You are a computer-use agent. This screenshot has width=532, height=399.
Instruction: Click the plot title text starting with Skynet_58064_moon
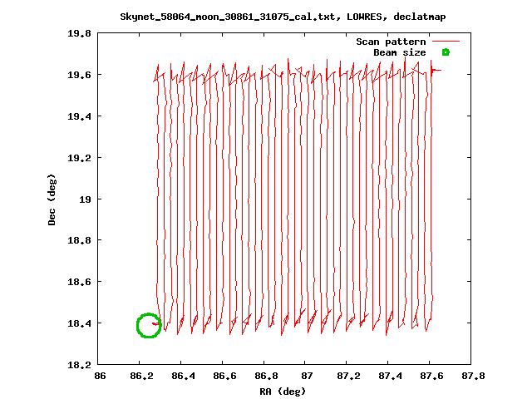(283, 17)
